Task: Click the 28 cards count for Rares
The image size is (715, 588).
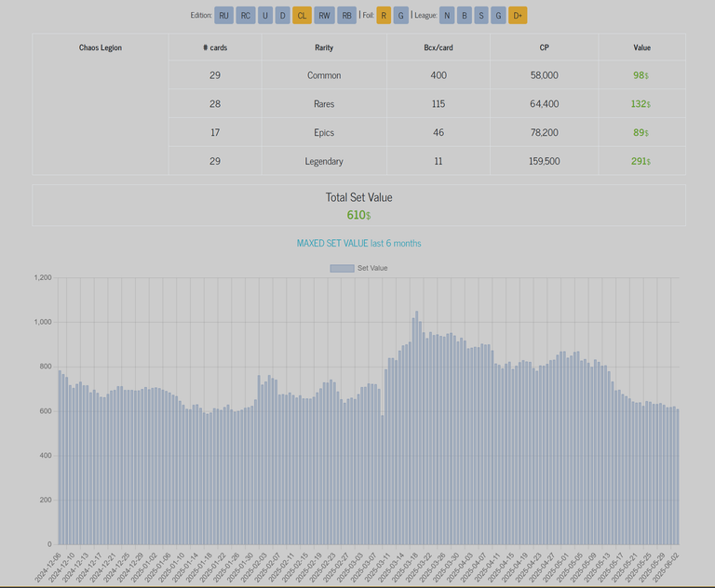Action: [x=215, y=104]
